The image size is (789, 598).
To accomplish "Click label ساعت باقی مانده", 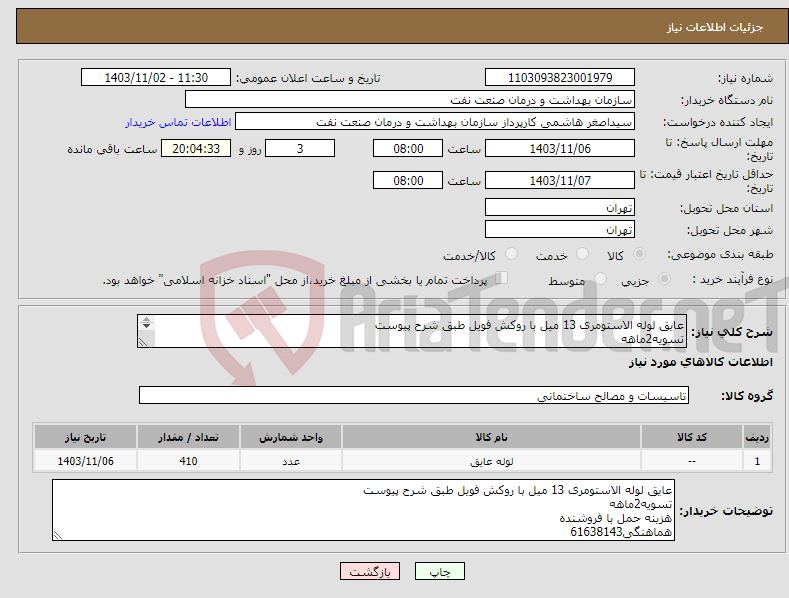I will pyautogui.click(x=112, y=150).
